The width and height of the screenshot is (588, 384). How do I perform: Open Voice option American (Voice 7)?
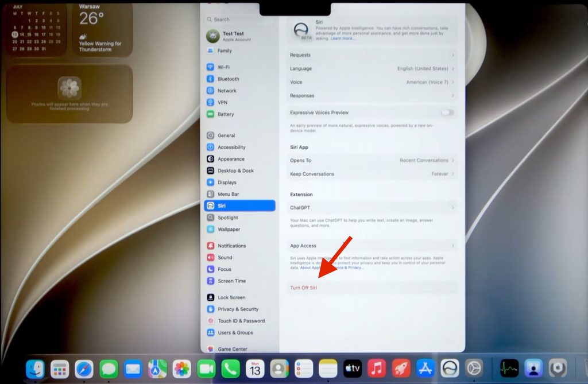point(372,82)
